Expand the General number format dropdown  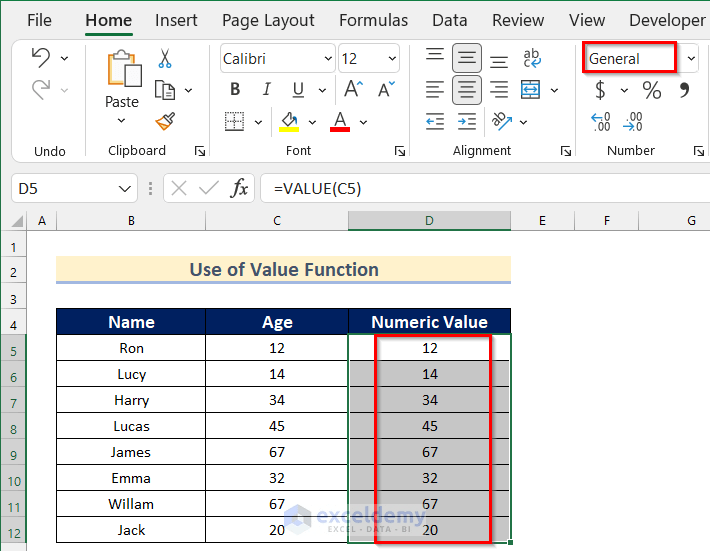pyautogui.click(x=691, y=58)
